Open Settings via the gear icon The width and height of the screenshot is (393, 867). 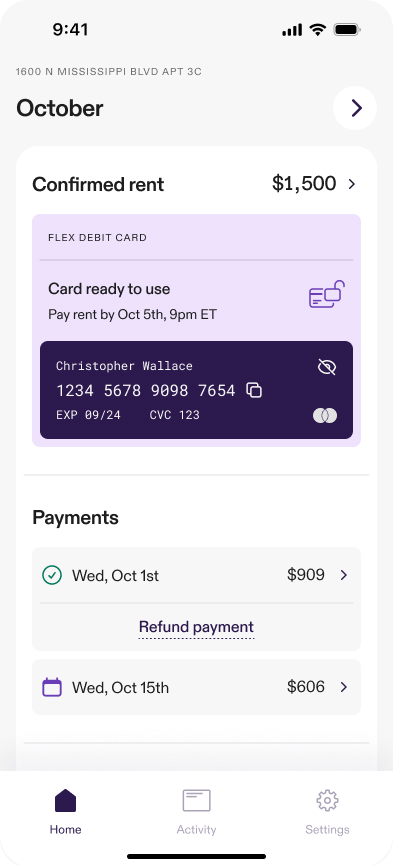point(327,800)
